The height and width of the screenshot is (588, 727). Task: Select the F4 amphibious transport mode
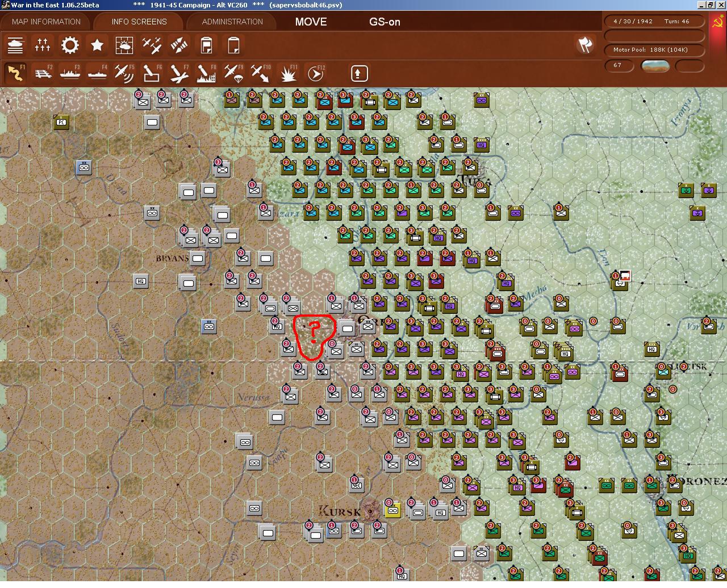coord(97,73)
